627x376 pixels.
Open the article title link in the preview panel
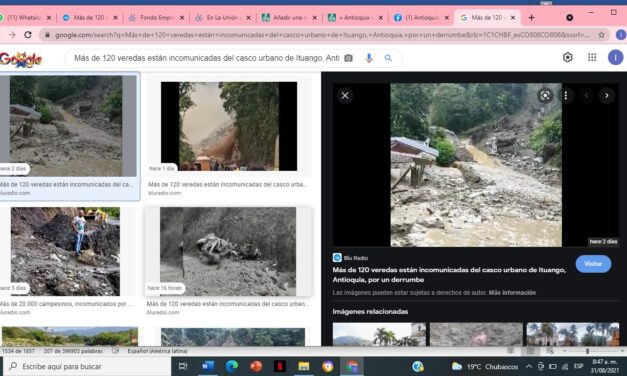click(x=449, y=275)
